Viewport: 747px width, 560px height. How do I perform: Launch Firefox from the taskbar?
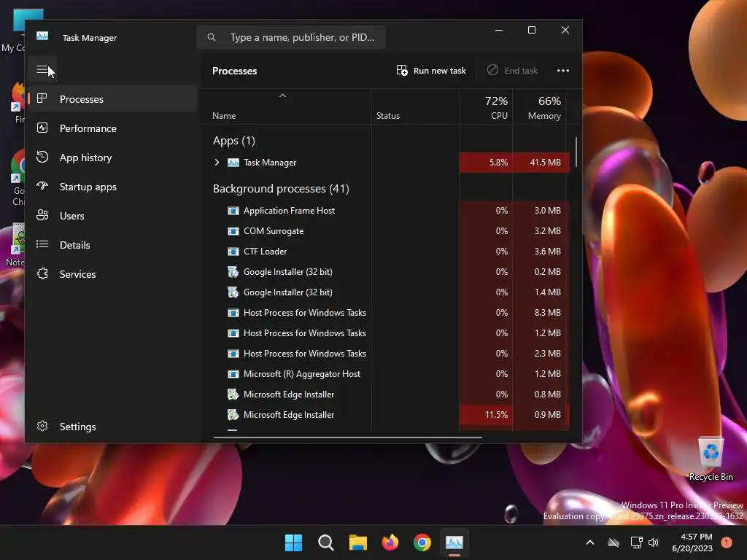[x=390, y=542]
